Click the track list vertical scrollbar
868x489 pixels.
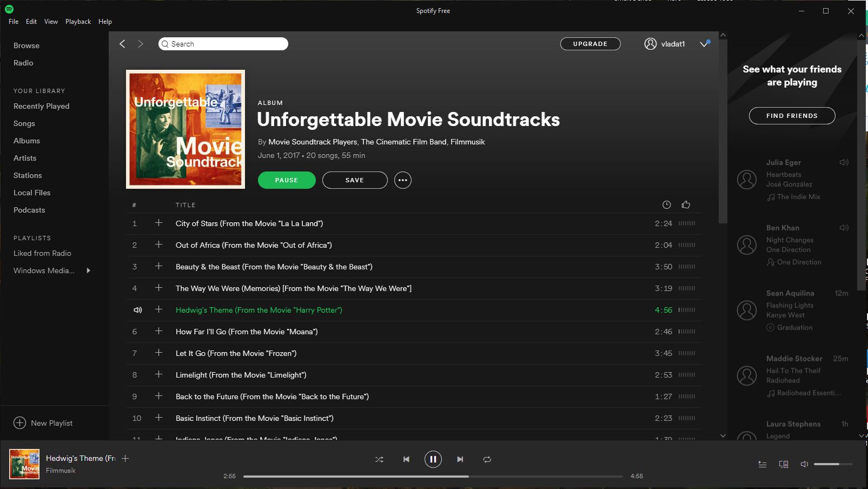pos(723,131)
